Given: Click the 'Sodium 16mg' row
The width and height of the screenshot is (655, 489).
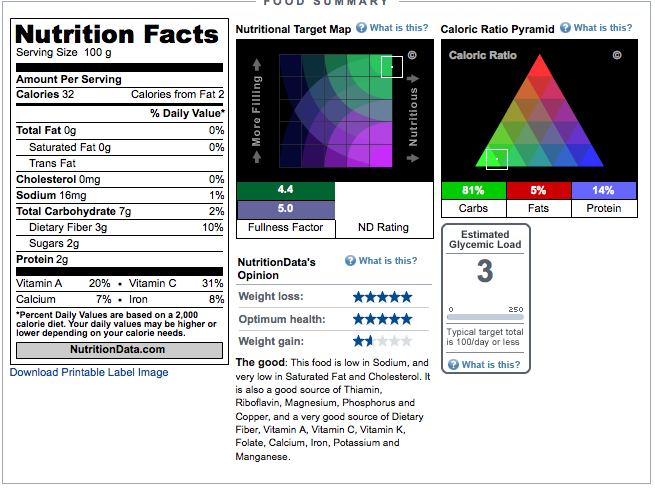Looking at the screenshot, I should pos(120,195).
